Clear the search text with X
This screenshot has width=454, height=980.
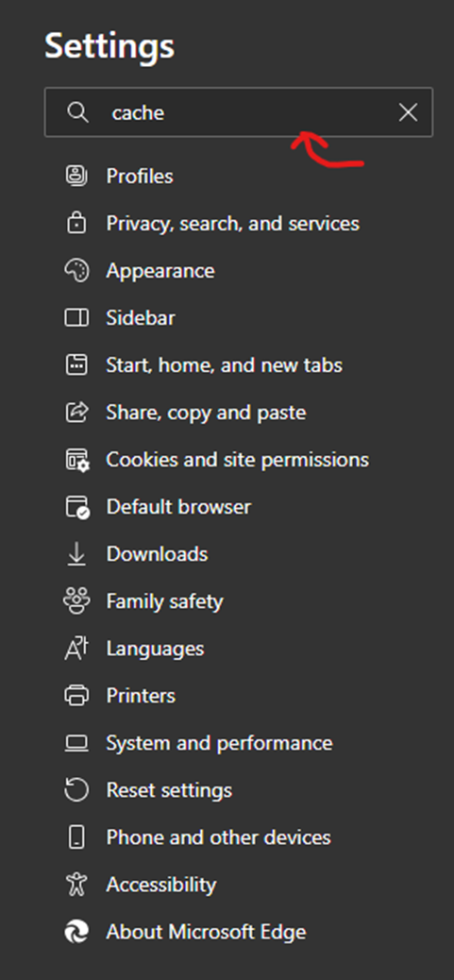pos(408,112)
